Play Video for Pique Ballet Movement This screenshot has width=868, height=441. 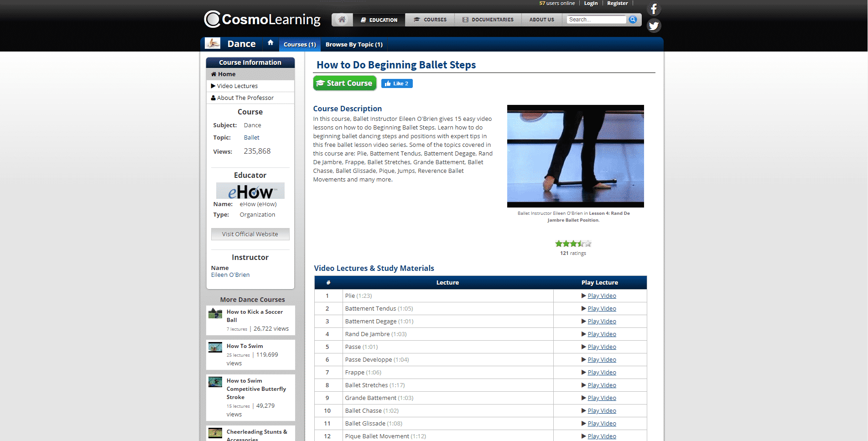coord(602,436)
